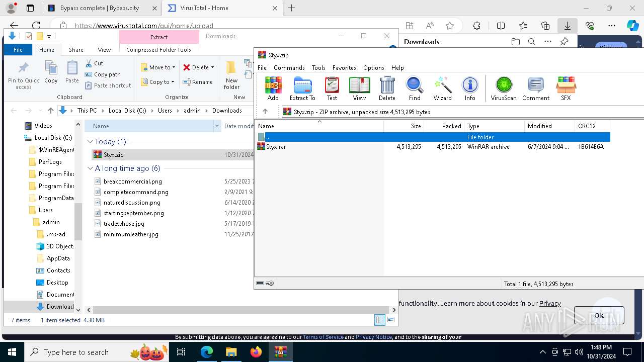The height and width of the screenshot is (362, 644).
Task: Open Terms of Service link
Action: coord(323,337)
